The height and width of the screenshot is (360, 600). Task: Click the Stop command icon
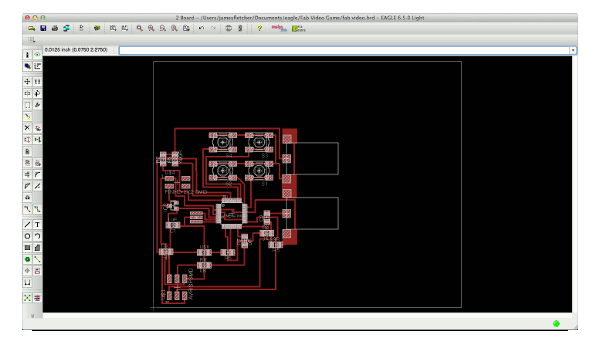click(228, 28)
